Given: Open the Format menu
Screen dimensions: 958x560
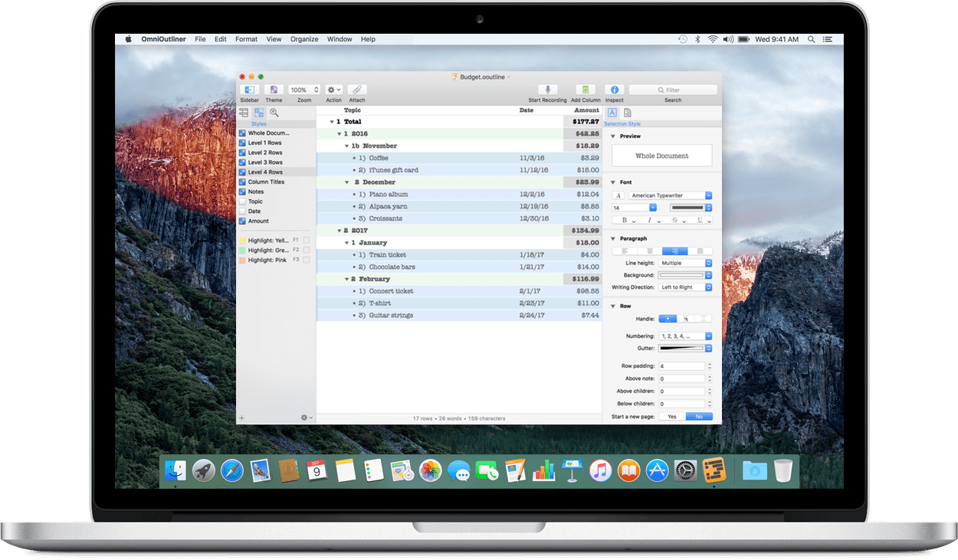Looking at the screenshot, I should (x=247, y=39).
